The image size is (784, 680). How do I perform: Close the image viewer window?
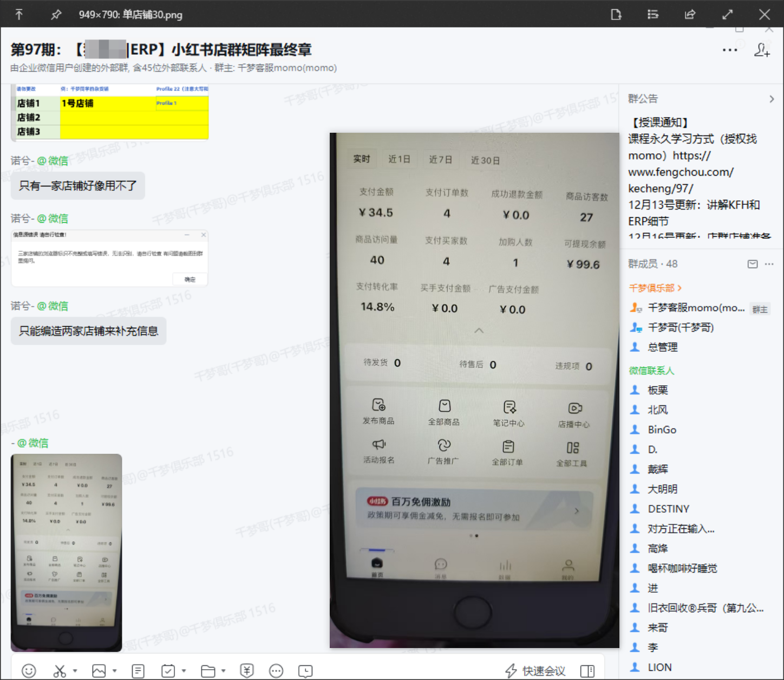(x=765, y=15)
